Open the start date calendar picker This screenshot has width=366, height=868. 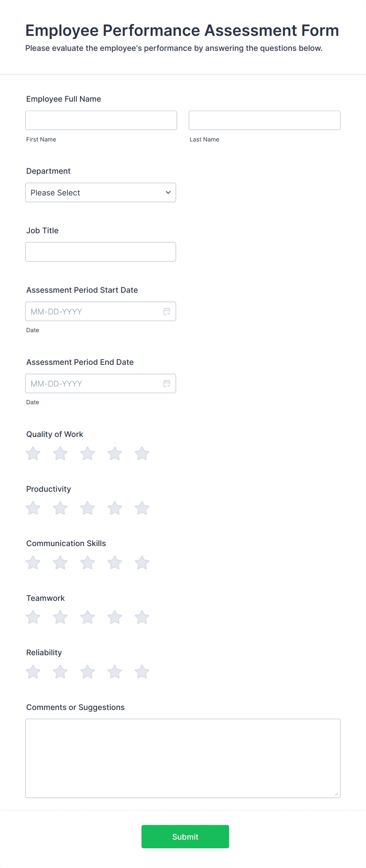tap(166, 311)
